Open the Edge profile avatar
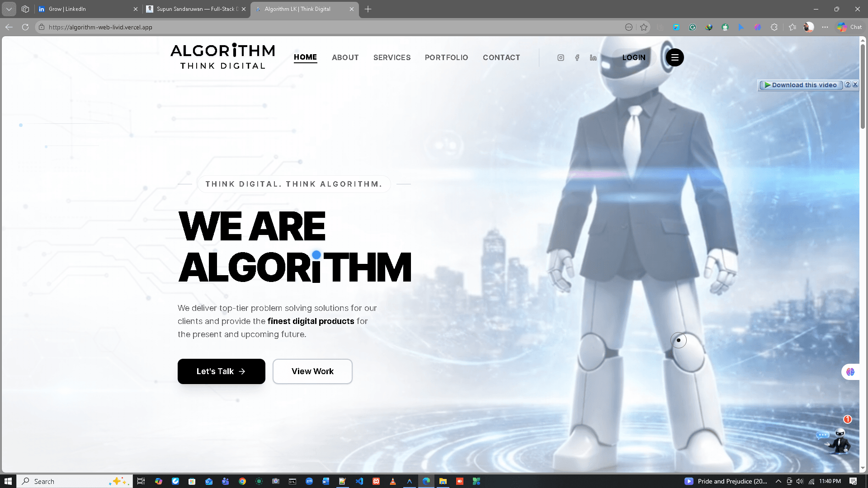This screenshot has width=868, height=488. click(809, 27)
